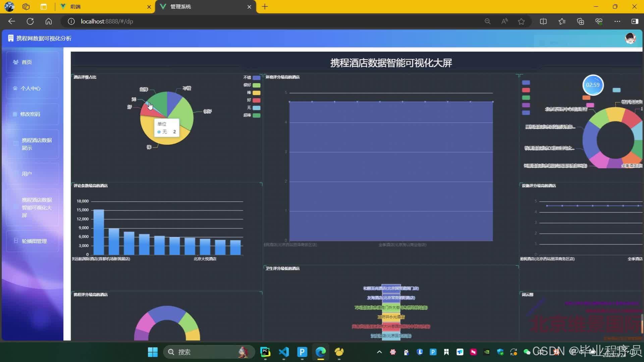
Task: Click the browser home icon
Action: coord(49,21)
